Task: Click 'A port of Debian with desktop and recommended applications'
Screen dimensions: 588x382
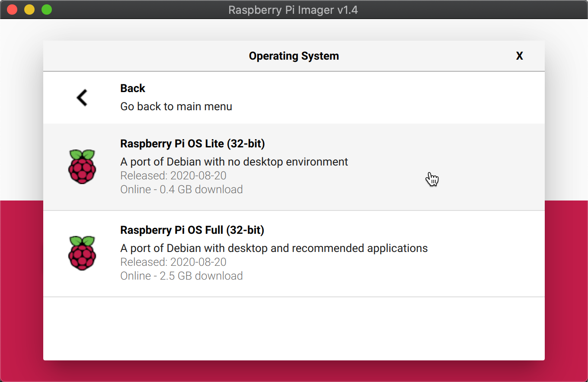Action: [x=274, y=248]
